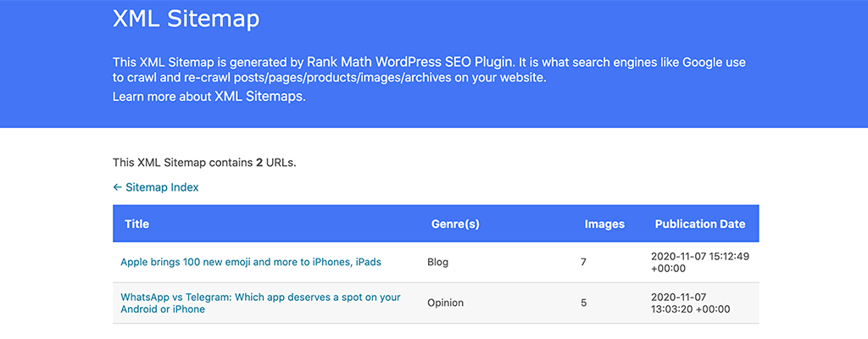
Task: Click the left arrow before Sitemap Index
Action: click(x=117, y=187)
